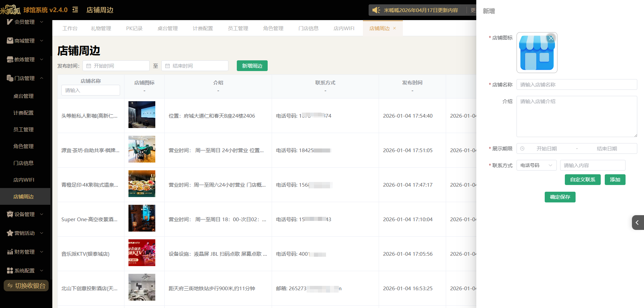Click the 新增周边 button
644x308 pixels.
pos(252,66)
